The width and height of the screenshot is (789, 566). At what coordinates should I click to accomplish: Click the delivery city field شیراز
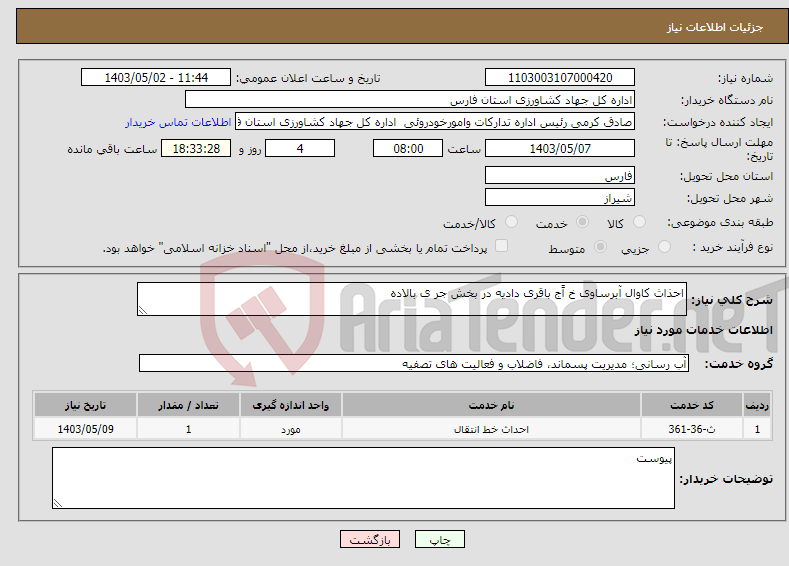560,197
